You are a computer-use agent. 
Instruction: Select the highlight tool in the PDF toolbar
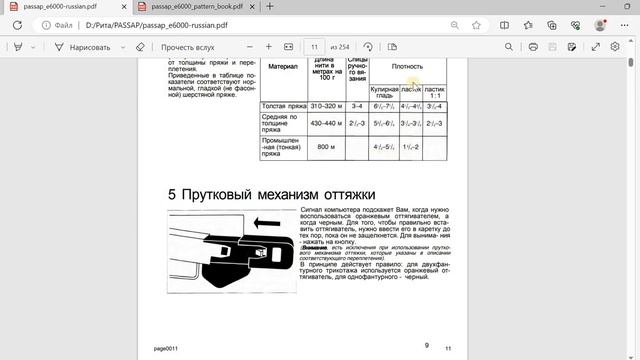[18, 47]
